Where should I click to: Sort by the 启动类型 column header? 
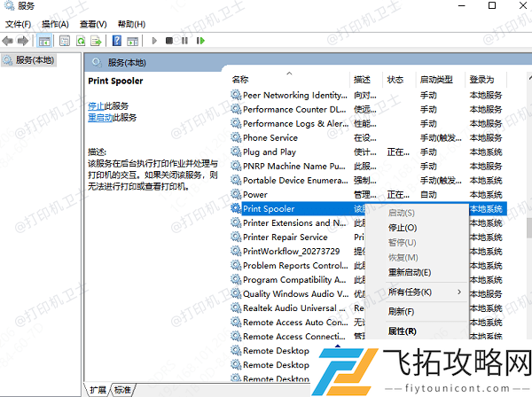pyautogui.click(x=436, y=80)
